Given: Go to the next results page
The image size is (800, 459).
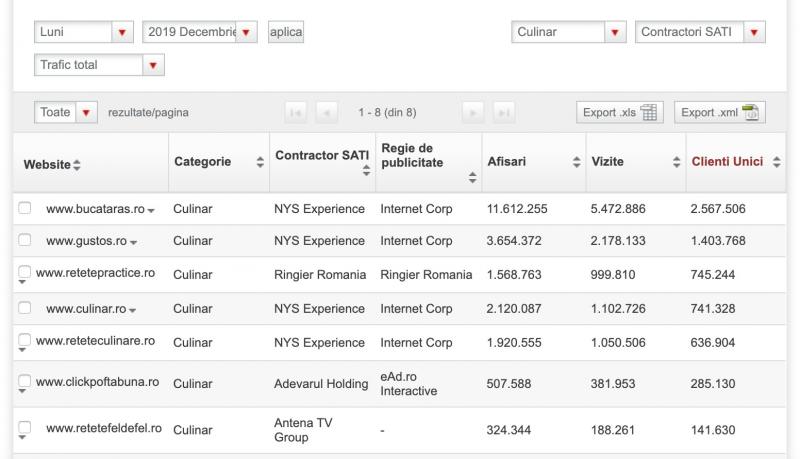Looking at the screenshot, I should click(476, 113).
